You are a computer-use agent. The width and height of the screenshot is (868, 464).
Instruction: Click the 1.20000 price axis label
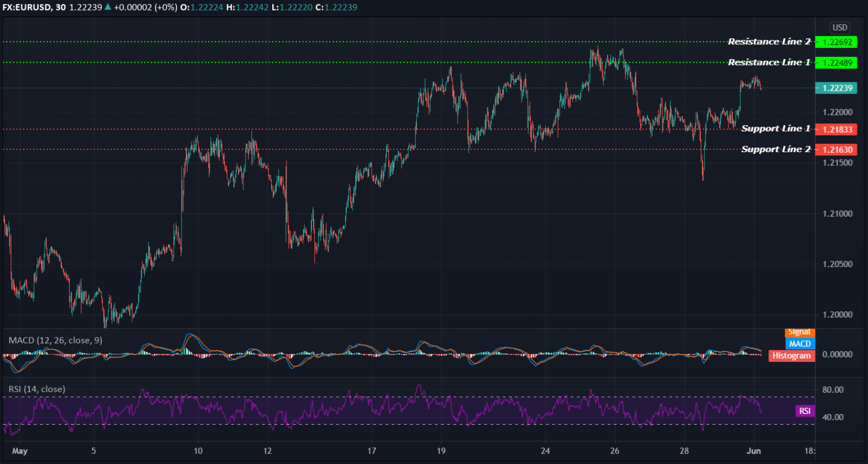point(838,315)
